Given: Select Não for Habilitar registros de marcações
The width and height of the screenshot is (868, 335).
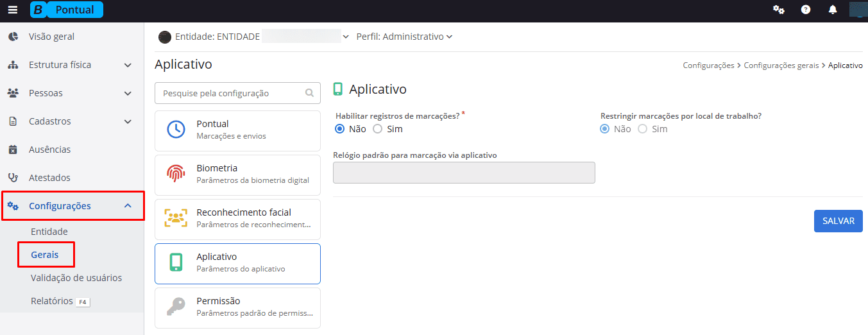Looking at the screenshot, I should pyautogui.click(x=340, y=129).
